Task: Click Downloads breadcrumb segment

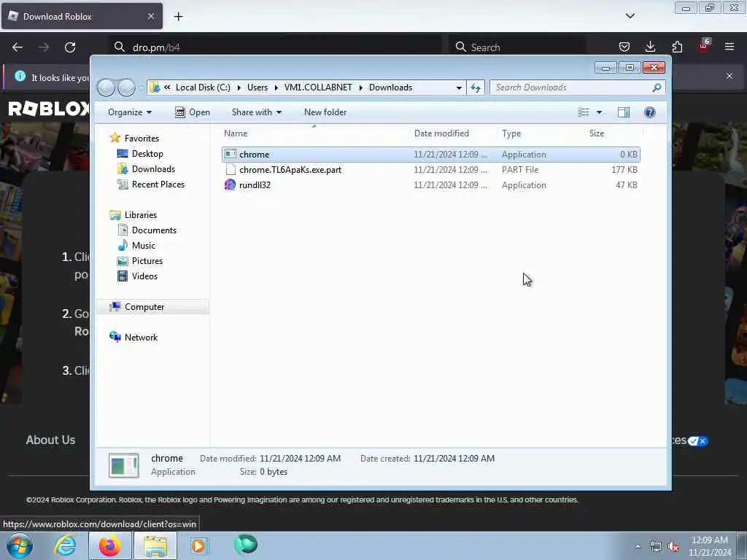Action: [x=391, y=87]
